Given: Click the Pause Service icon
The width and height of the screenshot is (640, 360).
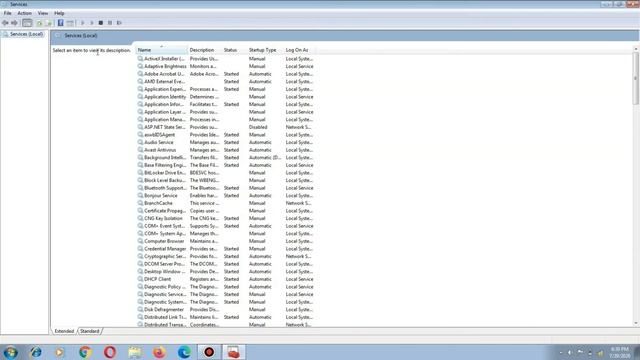Looking at the screenshot, I should coord(110,23).
